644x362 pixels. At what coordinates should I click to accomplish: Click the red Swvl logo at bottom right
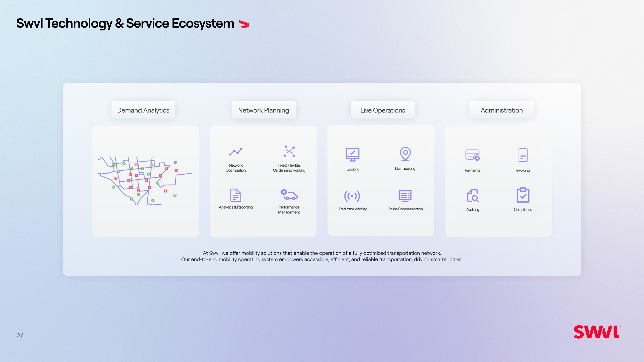point(596,332)
